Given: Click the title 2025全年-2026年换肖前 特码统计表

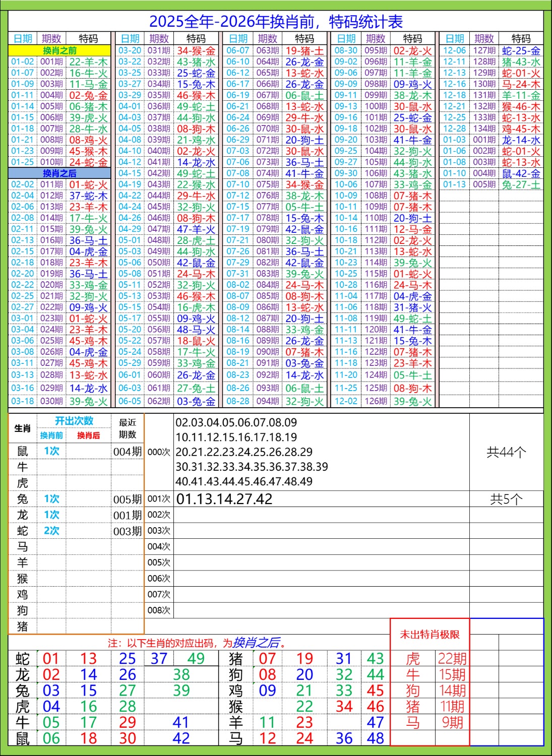Looking at the screenshot, I should point(276,22).
